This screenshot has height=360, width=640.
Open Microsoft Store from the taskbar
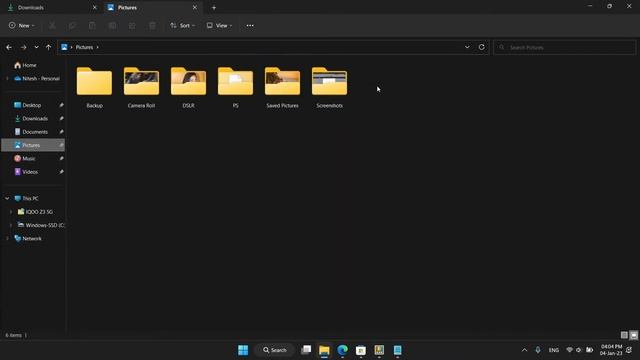(x=361, y=350)
